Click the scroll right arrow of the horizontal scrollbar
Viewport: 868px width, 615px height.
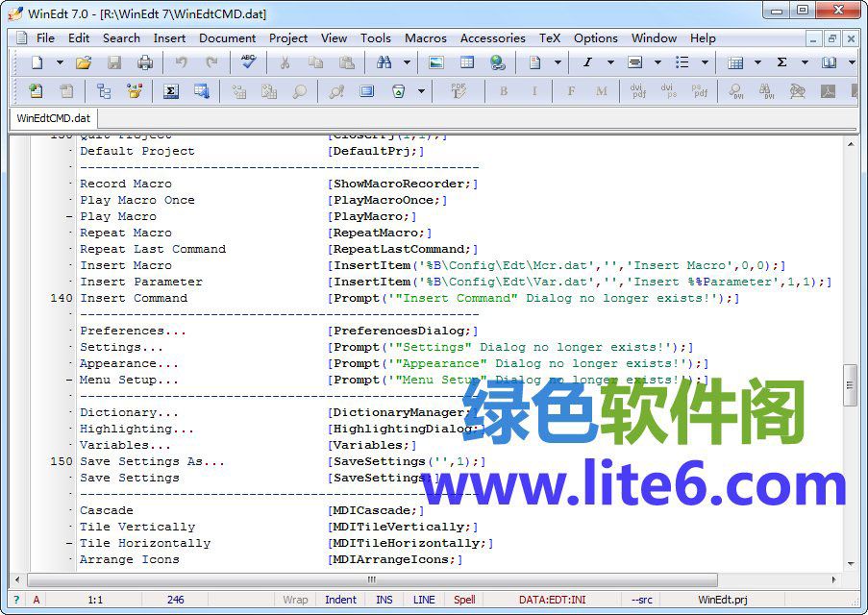click(x=833, y=579)
